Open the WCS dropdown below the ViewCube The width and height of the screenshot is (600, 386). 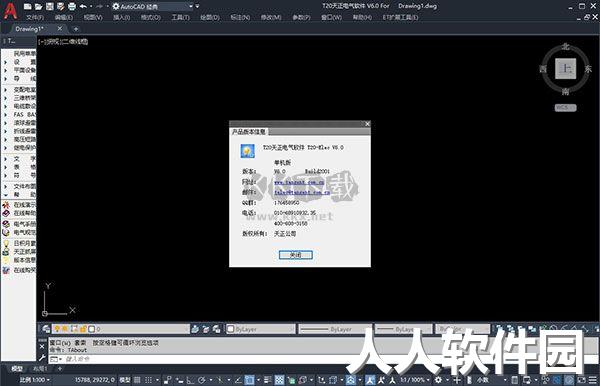(x=566, y=108)
